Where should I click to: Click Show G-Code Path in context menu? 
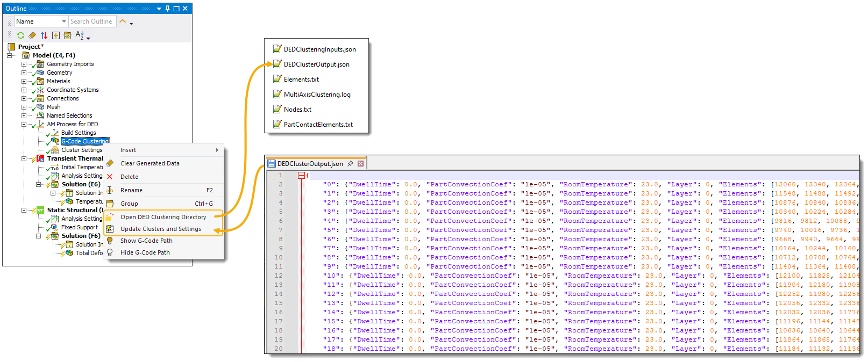(x=146, y=241)
